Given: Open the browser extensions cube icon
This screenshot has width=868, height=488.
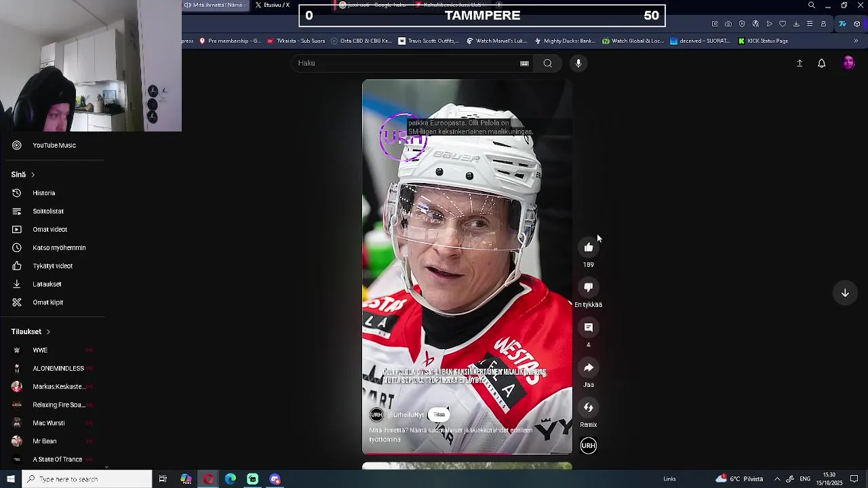Looking at the screenshot, I should coord(857,24).
